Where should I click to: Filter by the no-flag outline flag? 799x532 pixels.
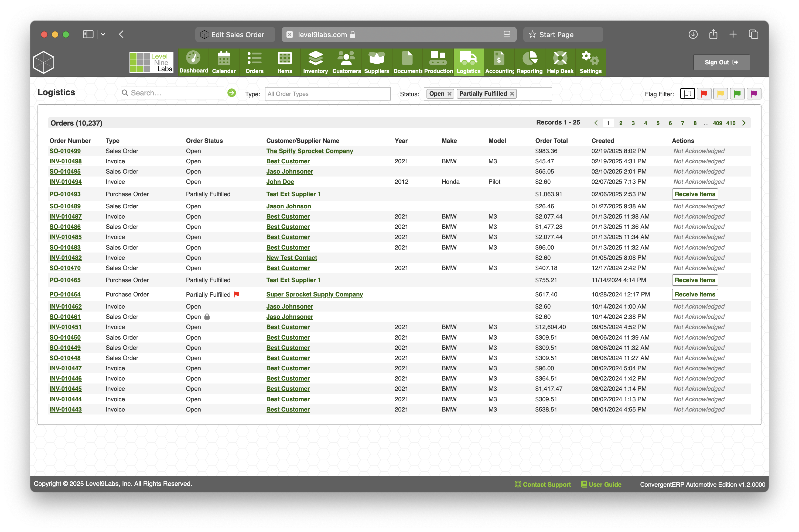[x=687, y=94]
